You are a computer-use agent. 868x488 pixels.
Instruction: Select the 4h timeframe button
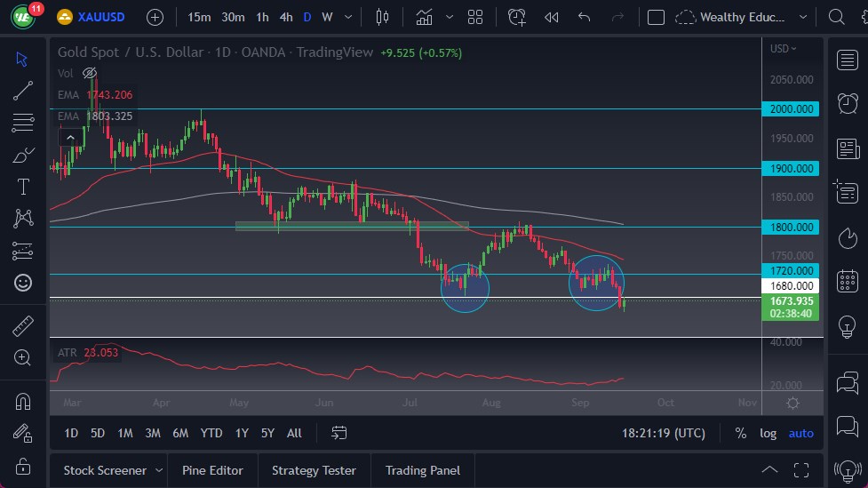(x=285, y=17)
